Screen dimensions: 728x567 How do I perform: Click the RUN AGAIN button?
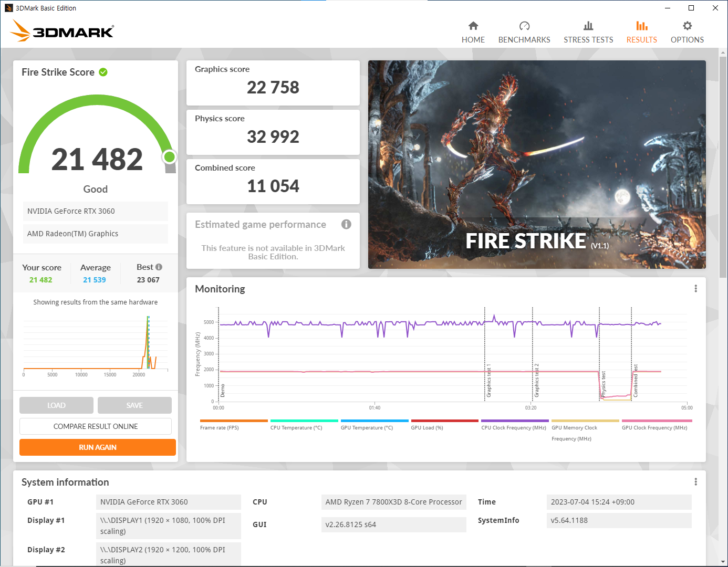tap(98, 447)
